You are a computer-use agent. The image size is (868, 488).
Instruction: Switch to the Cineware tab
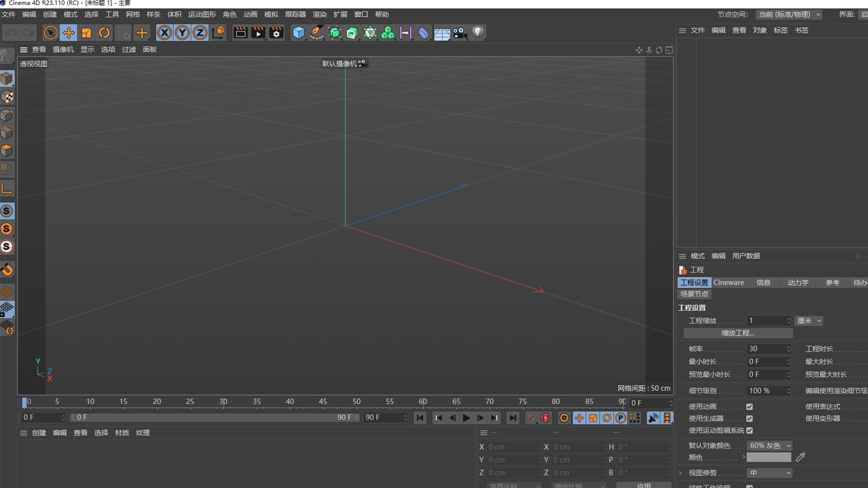[x=728, y=282]
